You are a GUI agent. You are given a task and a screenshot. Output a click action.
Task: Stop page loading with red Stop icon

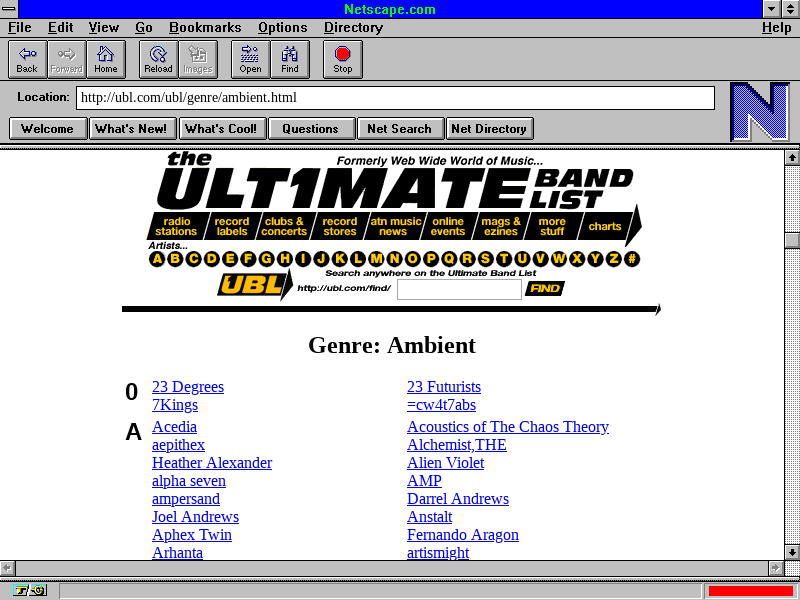pos(343,59)
